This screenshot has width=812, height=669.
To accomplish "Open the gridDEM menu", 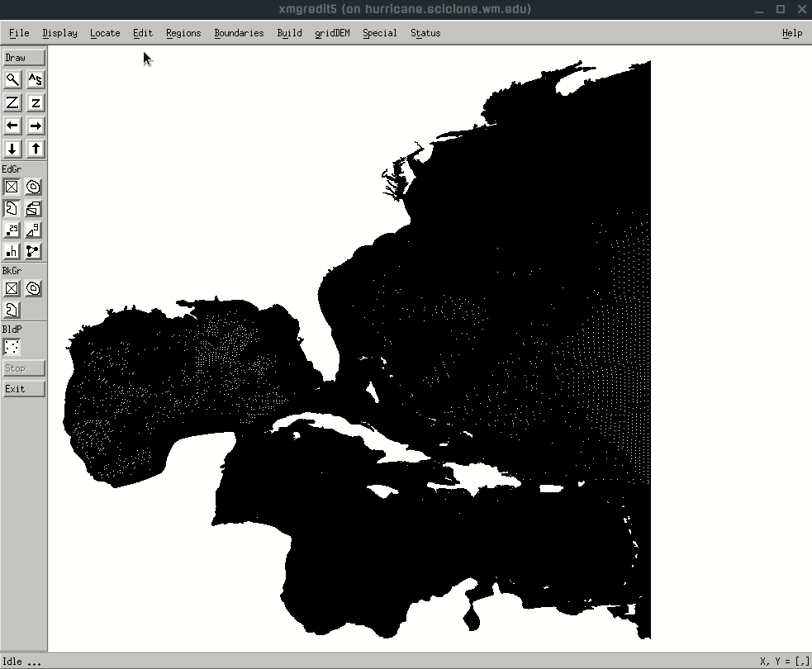I will [332, 33].
